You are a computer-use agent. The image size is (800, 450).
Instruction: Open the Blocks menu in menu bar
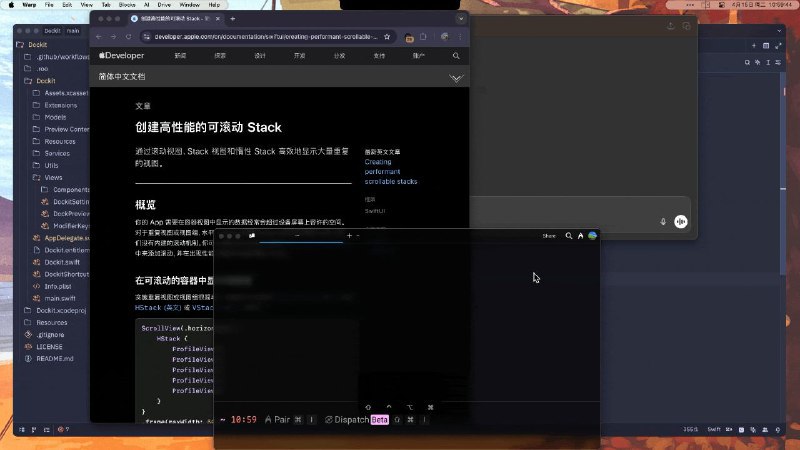click(124, 4)
